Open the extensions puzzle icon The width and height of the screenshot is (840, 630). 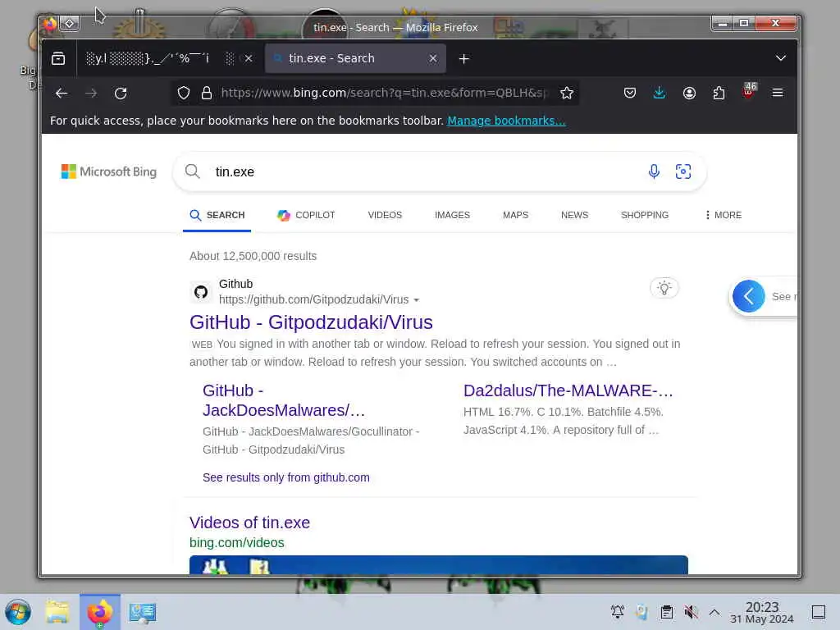click(719, 94)
